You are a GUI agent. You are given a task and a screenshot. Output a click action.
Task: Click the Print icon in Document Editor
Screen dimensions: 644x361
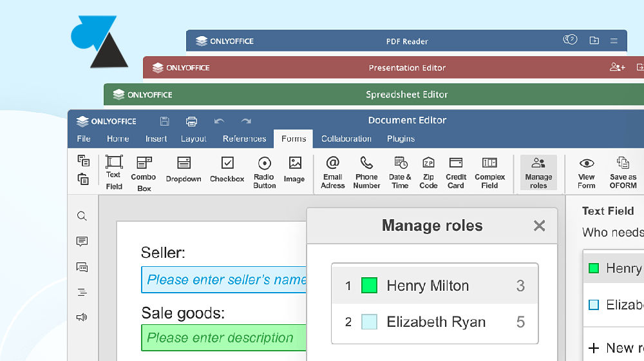(x=191, y=121)
